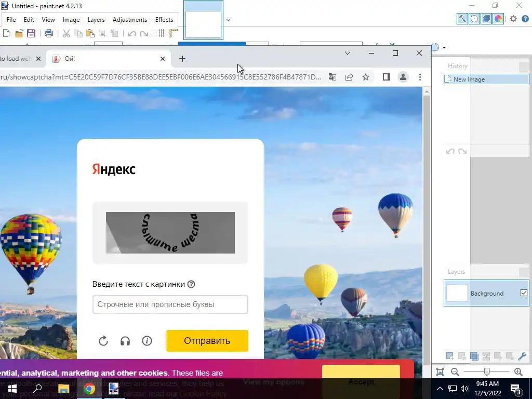This screenshot has width=532, height=399.
Task: Toggle the Colors window wheel button
Action: point(498,19)
